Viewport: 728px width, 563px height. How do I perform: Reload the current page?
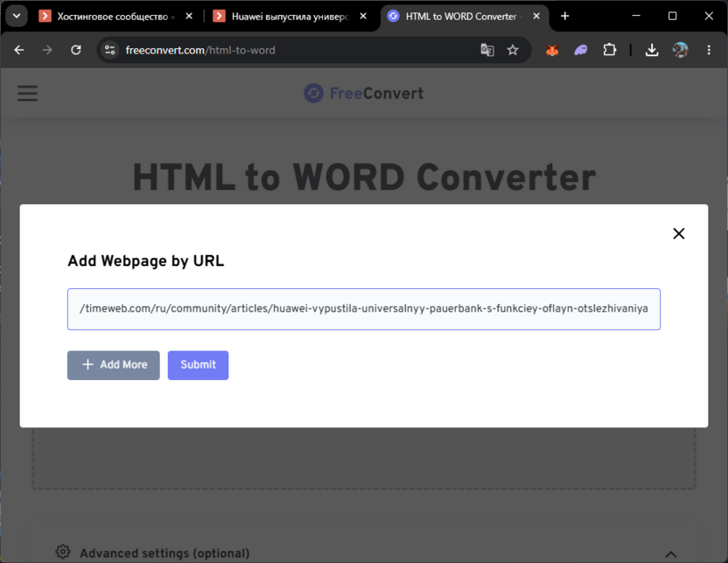coord(76,50)
